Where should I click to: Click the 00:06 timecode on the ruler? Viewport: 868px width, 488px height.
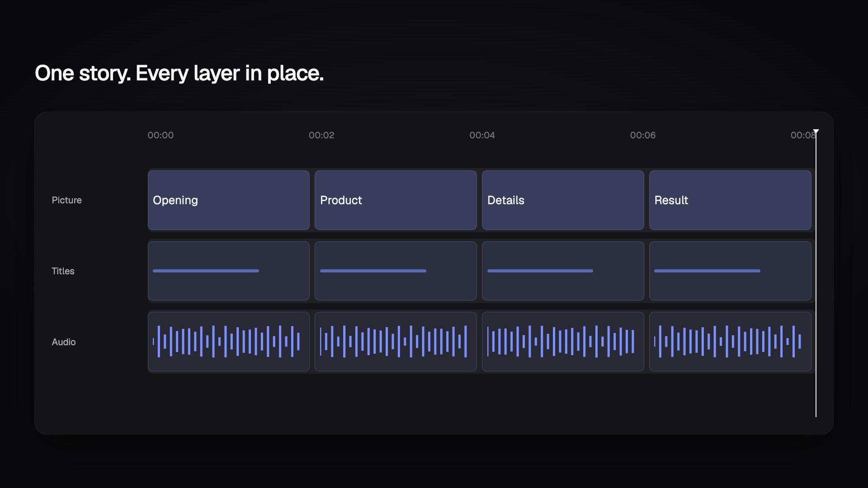click(x=643, y=135)
